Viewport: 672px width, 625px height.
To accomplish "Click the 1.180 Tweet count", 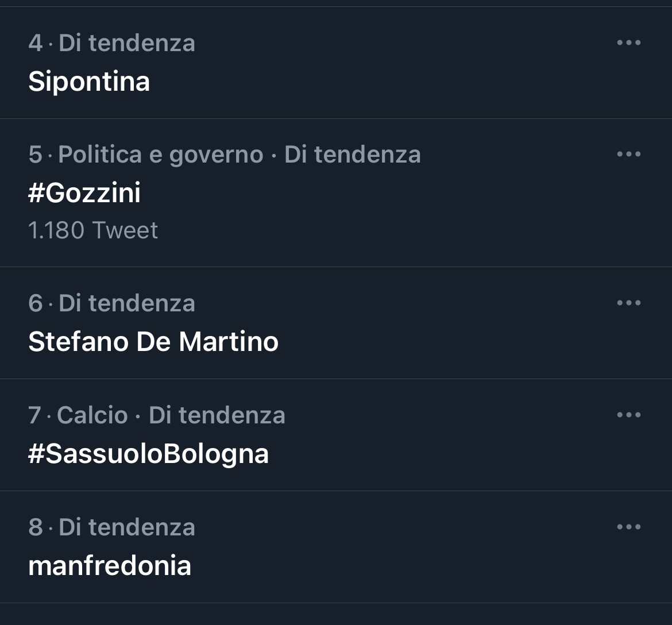I will (x=93, y=230).
